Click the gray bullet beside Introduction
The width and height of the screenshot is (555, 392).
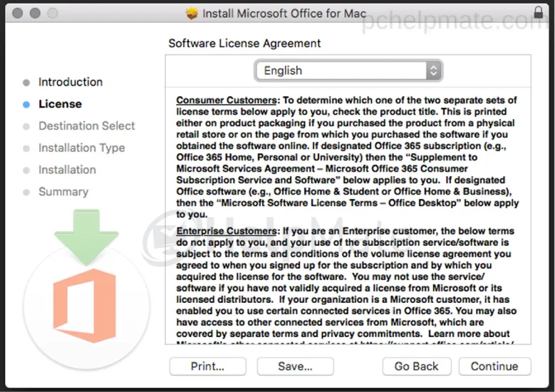26,83
